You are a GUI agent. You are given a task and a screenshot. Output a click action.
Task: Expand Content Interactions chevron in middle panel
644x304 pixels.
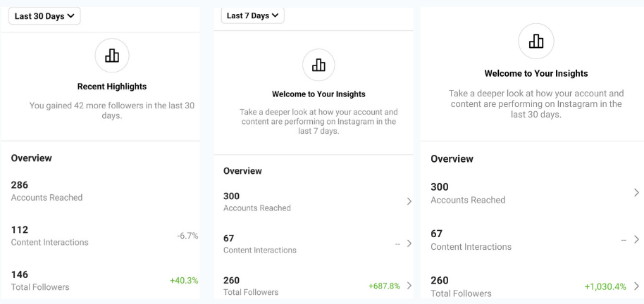point(409,243)
